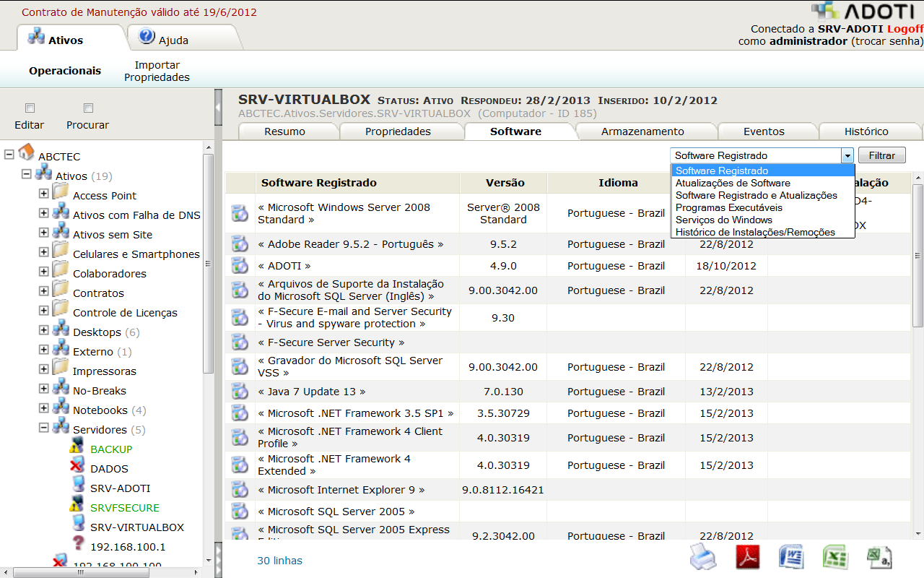Click the Logoff link

(905, 29)
